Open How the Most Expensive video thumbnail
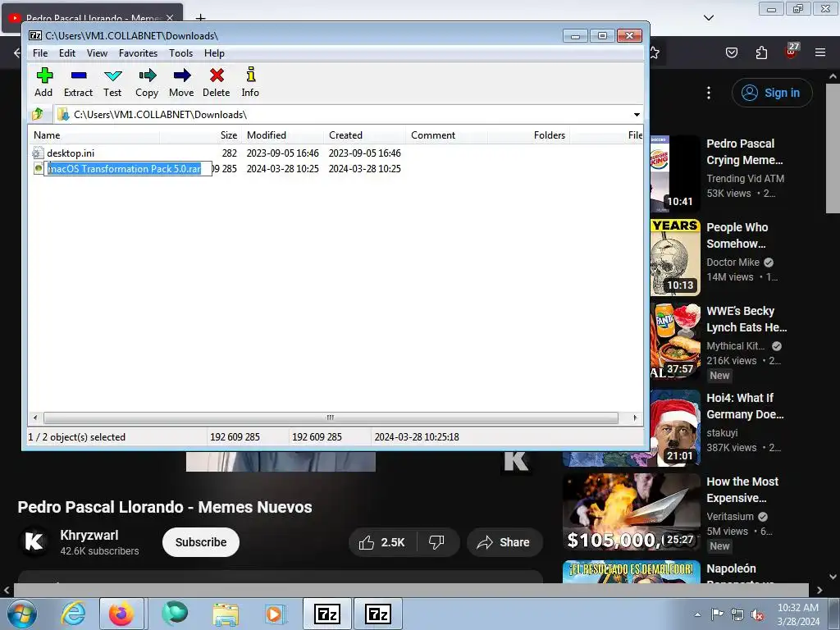Viewport: 840px width, 630px height. 632,512
